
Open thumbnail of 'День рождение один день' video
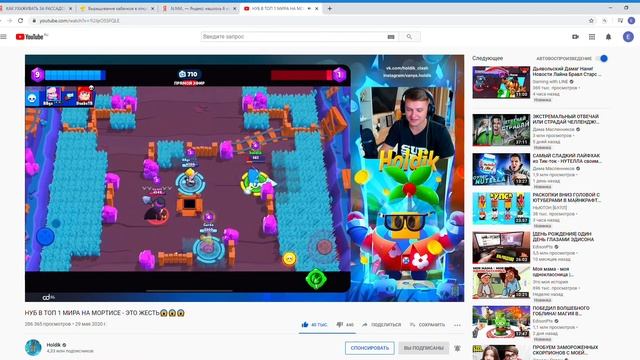click(501, 247)
